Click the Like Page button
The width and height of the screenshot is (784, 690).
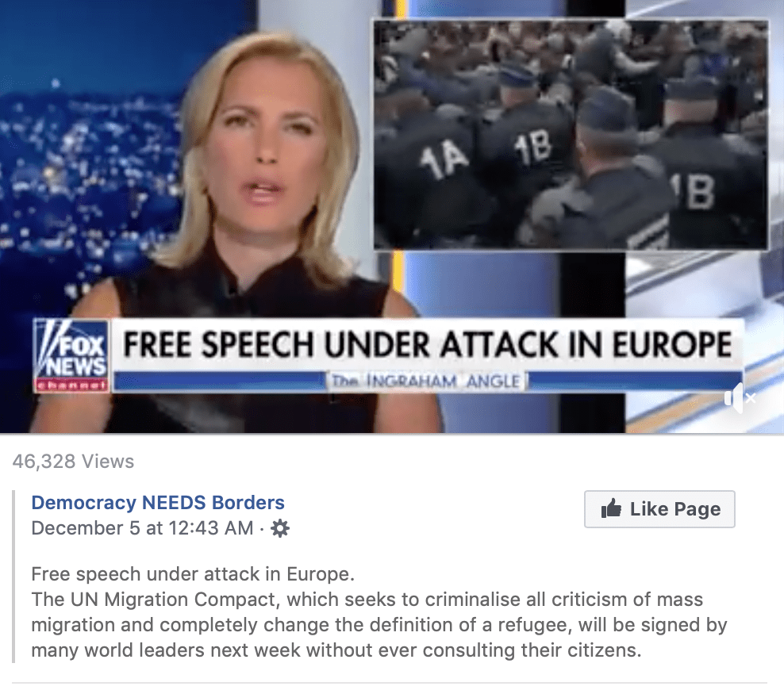click(659, 509)
